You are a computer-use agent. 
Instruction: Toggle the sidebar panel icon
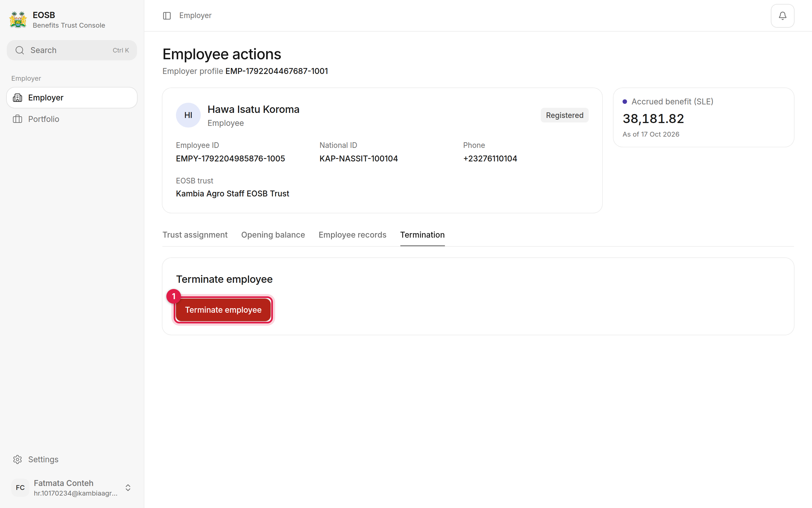pos(167,16)
